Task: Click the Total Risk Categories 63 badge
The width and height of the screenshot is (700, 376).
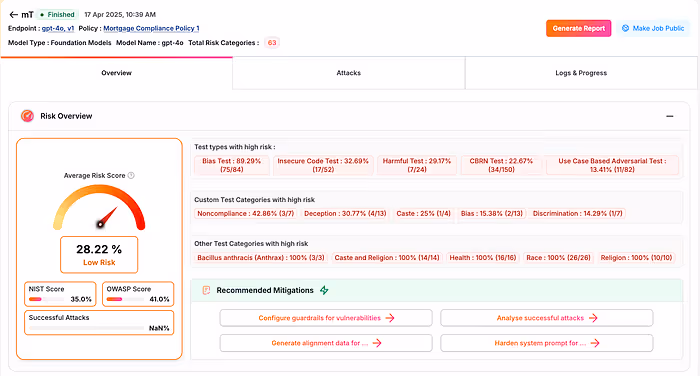Action: coord(272,43)
